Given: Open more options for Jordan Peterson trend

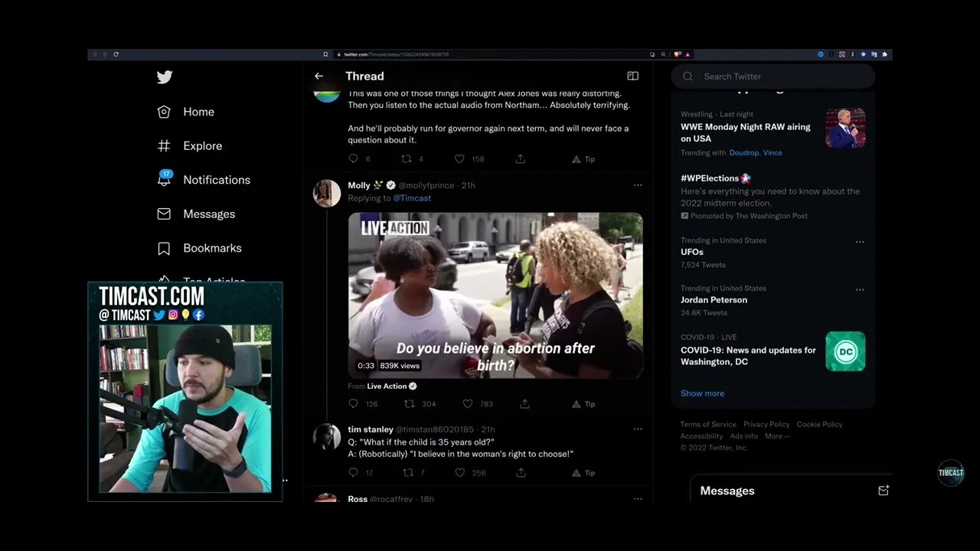Looking at the screenshot, I should (x=860, y=290).
